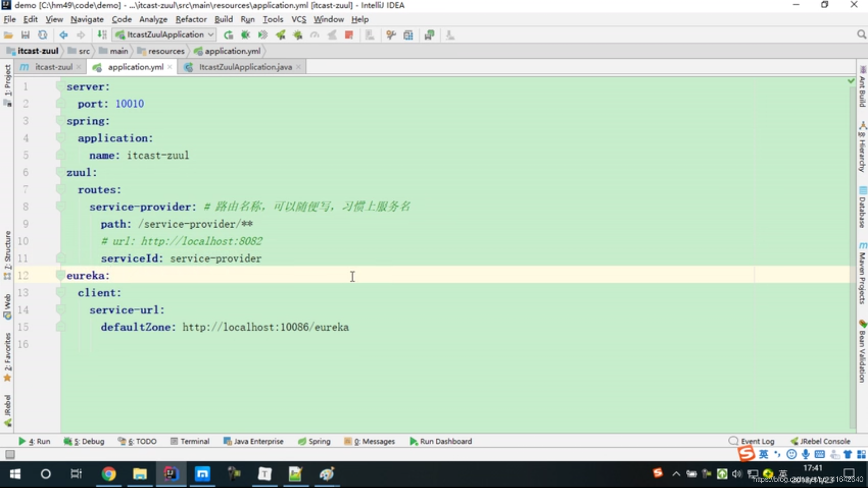Collapse the service-provider block fold marker
Image resolution: width=868 pixels, height=488 pixels.
(60, 206)
